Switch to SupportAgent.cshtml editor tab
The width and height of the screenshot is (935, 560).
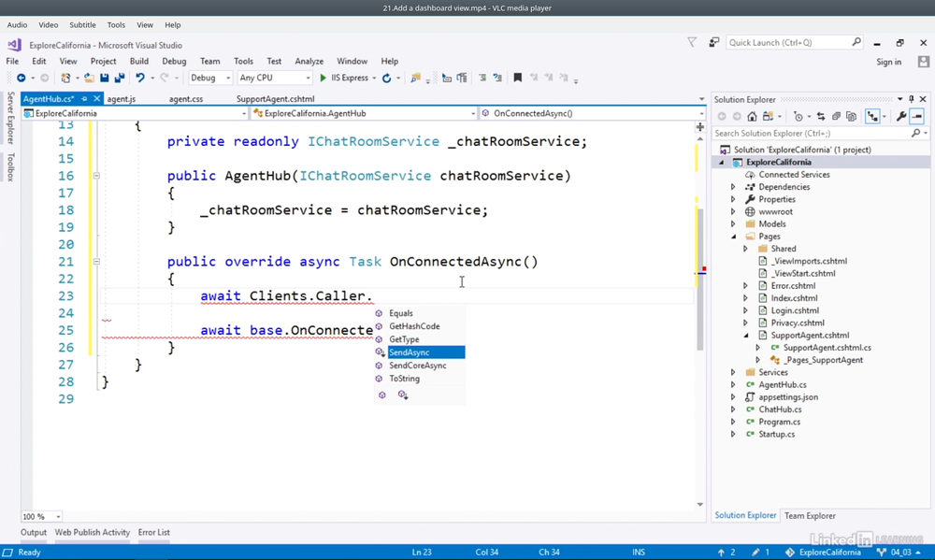276,99
